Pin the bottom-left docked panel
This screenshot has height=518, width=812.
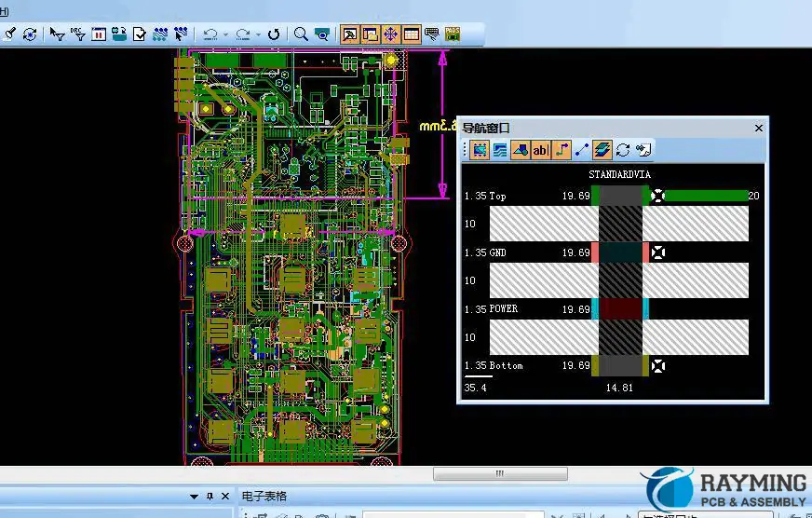210,497
